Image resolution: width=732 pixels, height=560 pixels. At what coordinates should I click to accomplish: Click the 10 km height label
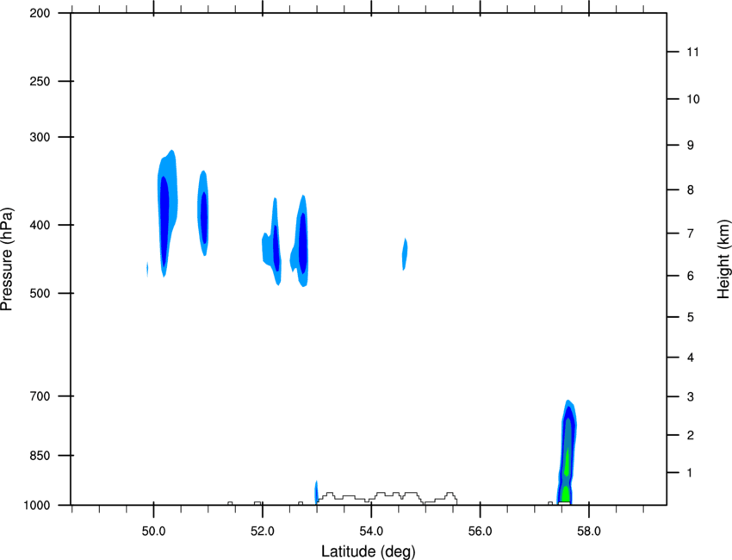(692, 99)
